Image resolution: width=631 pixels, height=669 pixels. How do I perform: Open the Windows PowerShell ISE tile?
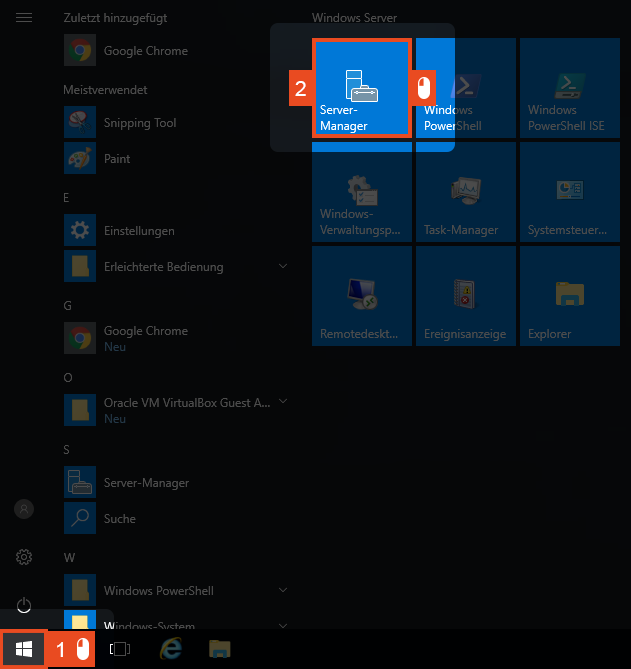pos(570,89)
